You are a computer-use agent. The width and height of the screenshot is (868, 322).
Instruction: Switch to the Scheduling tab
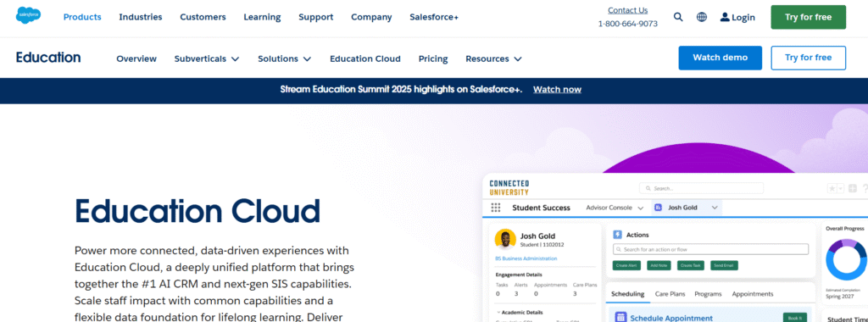tap(627, 294)
